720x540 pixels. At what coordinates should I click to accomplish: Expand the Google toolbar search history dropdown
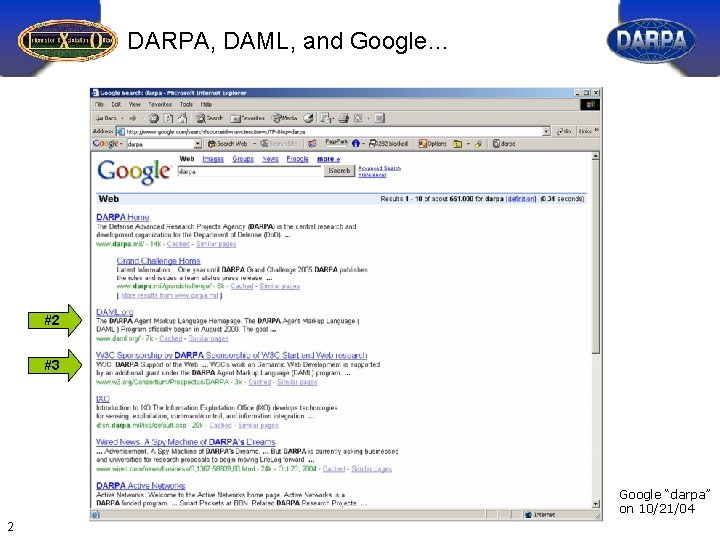click(198, 144)
